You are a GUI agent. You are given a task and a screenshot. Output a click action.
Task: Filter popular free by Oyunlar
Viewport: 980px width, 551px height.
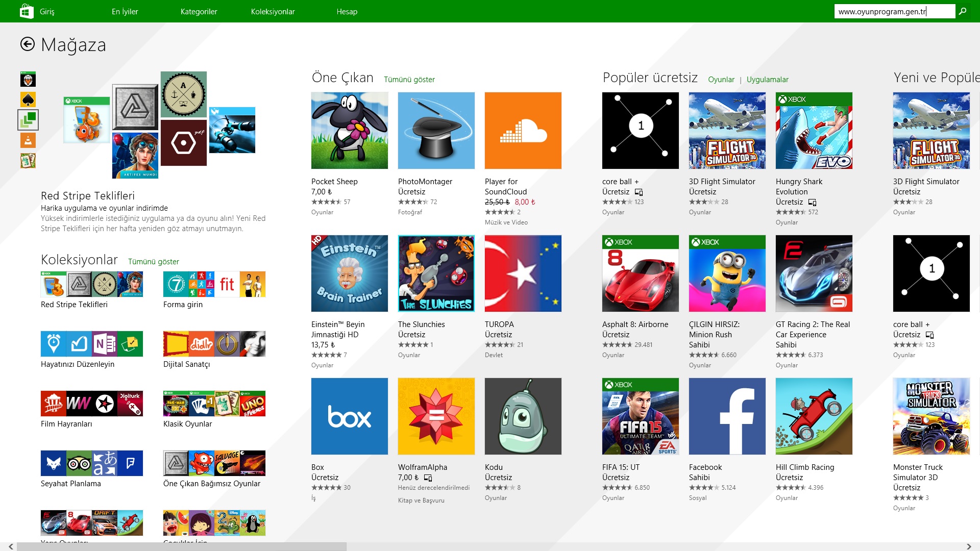pos(721,80)
